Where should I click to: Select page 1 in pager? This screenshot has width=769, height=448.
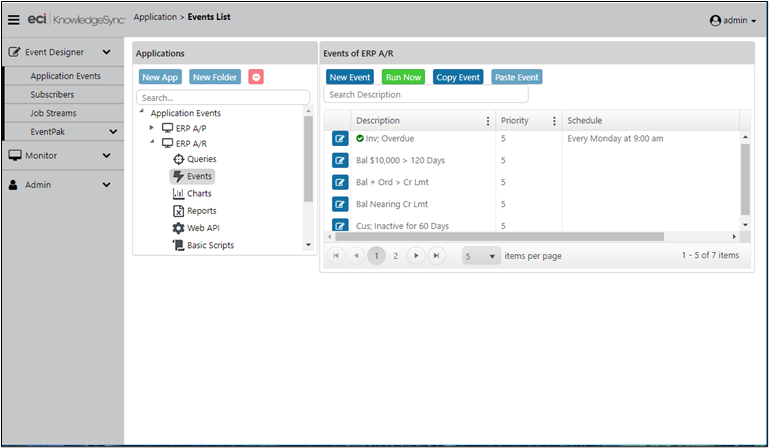coord(376,256)
